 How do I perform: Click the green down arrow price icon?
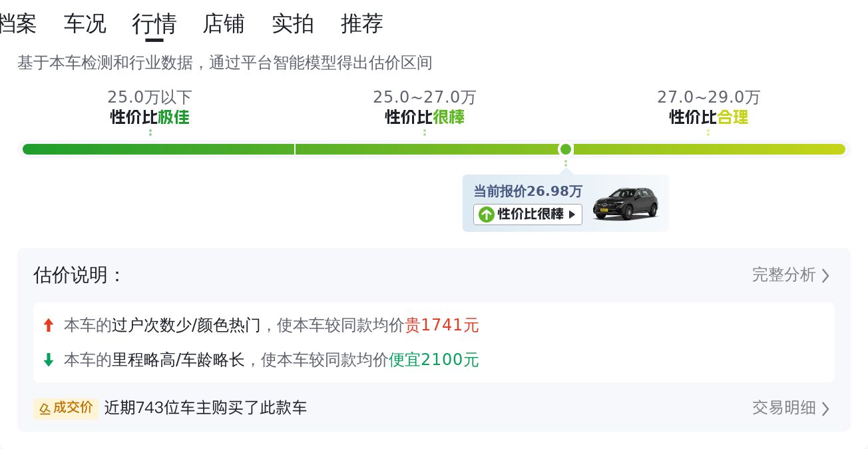[x=48, y=360]
